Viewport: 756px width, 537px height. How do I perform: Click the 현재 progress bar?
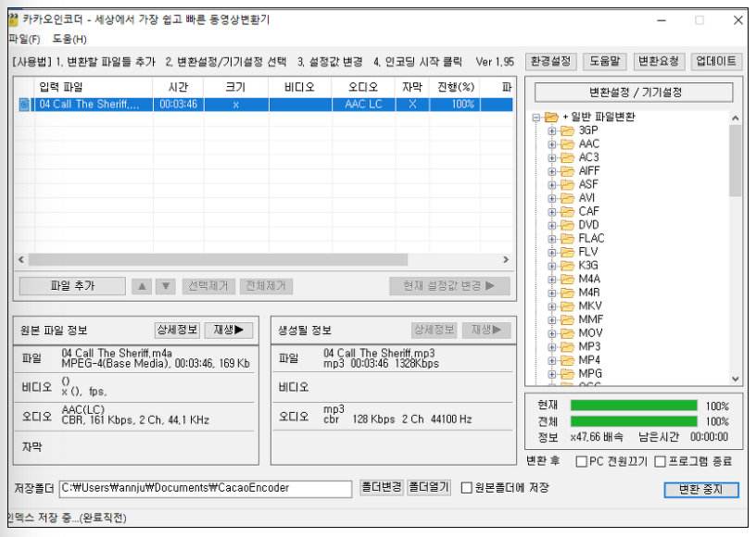[634, 406]
